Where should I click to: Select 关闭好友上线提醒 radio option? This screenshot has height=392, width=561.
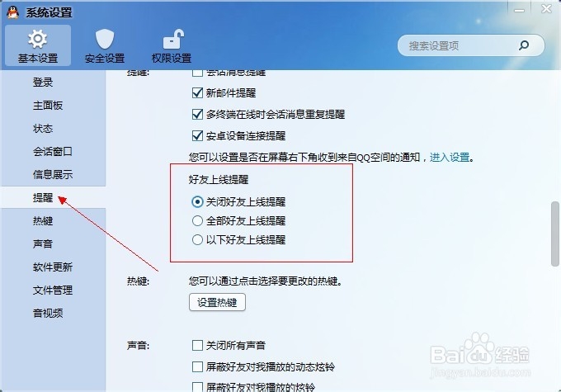coord(197,202)
